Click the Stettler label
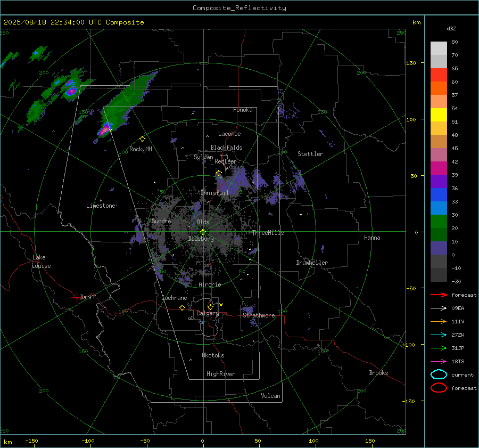Image resolution: width=479 pixels, height=448 pixels. (x=310, y=154)
